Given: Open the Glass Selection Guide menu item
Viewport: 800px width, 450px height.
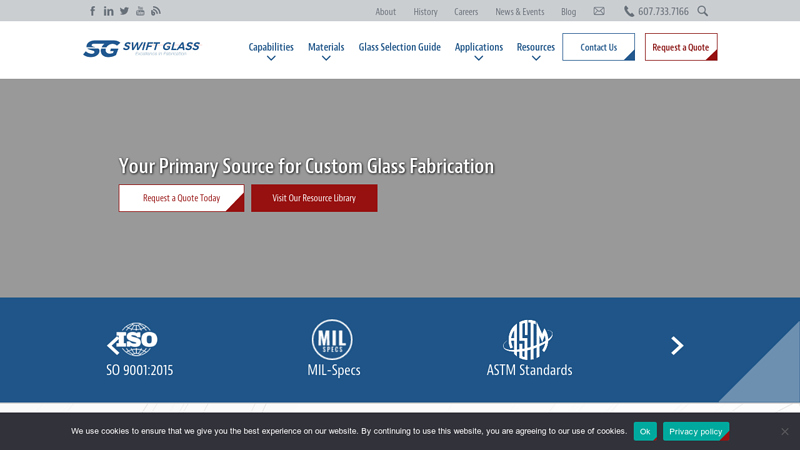Looking at the screenshot, I should pyautogui.click(x=399, y=47).
